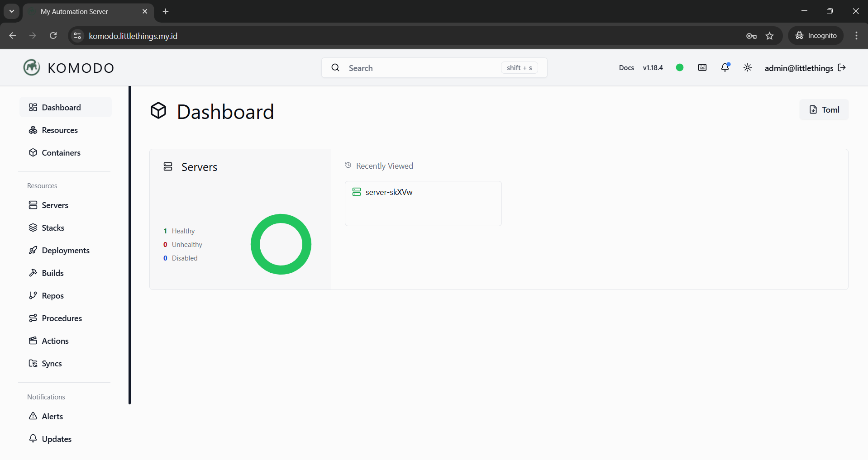The width and height of the screenshot is (868, 460).
Task: Toggle the light/dark theme sun icon
Action: [x=748, y=67]
